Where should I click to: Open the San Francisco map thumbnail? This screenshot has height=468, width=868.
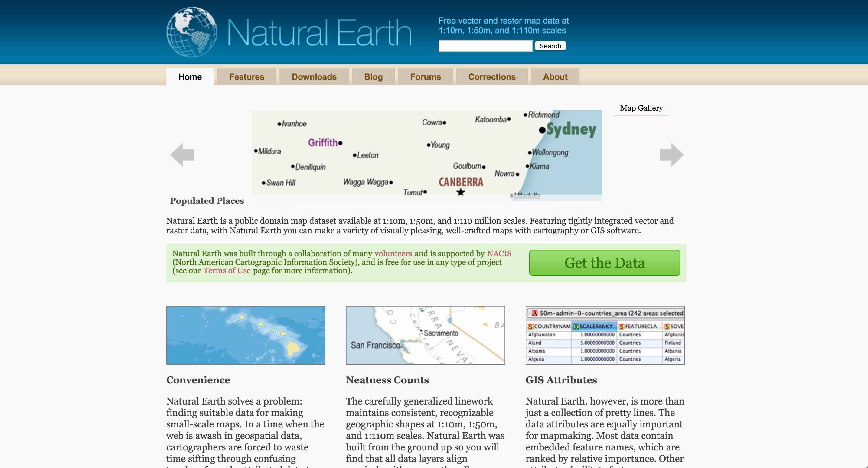425,335
